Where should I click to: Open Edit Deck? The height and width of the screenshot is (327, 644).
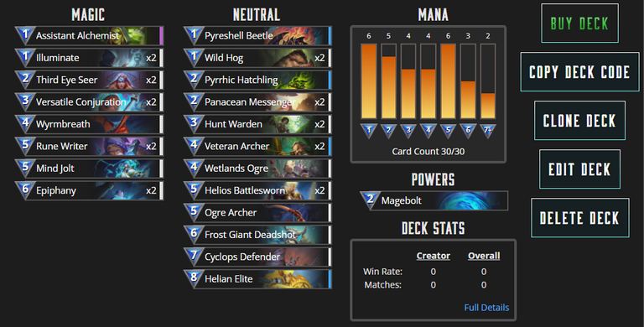click(579, 169)
